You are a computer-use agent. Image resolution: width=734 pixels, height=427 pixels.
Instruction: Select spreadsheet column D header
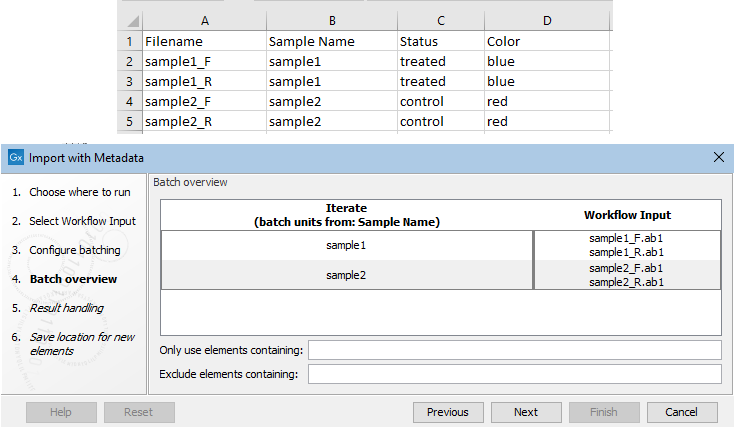click(x=546, y=21)
